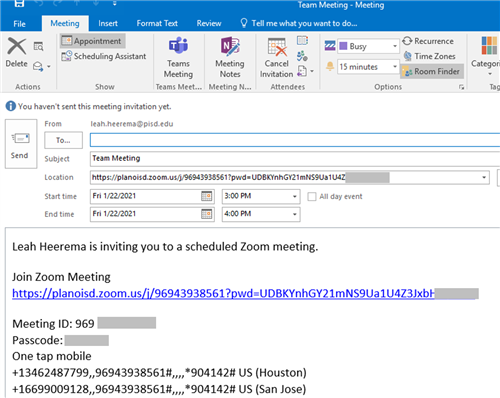This screenshot has height=398, width=500.
Task: Open the Address Book icon in Attendees
Action: [302, 41]
